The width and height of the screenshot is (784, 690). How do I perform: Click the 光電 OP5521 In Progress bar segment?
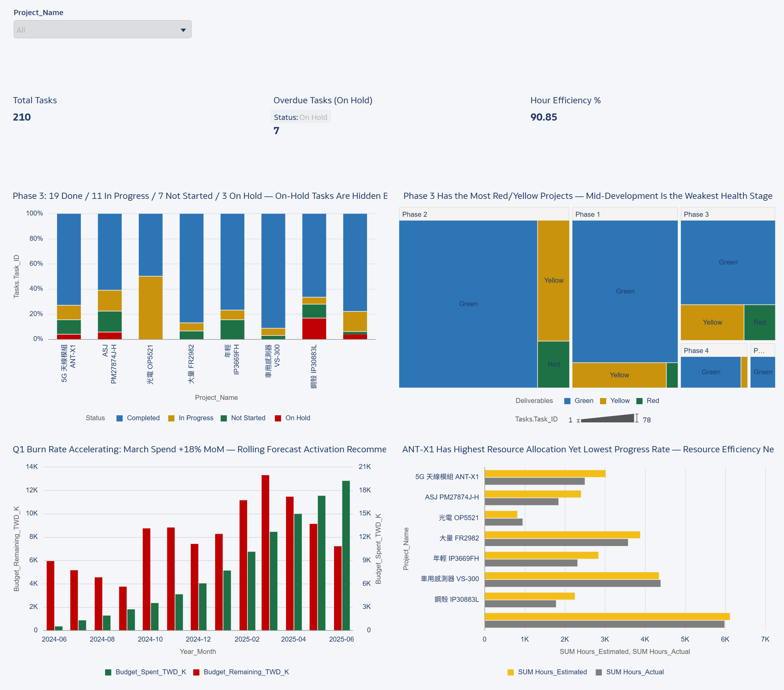point(150,307)
